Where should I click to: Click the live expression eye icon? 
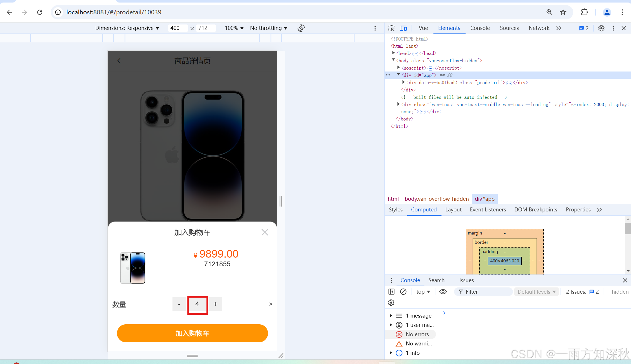coord(443,292)
